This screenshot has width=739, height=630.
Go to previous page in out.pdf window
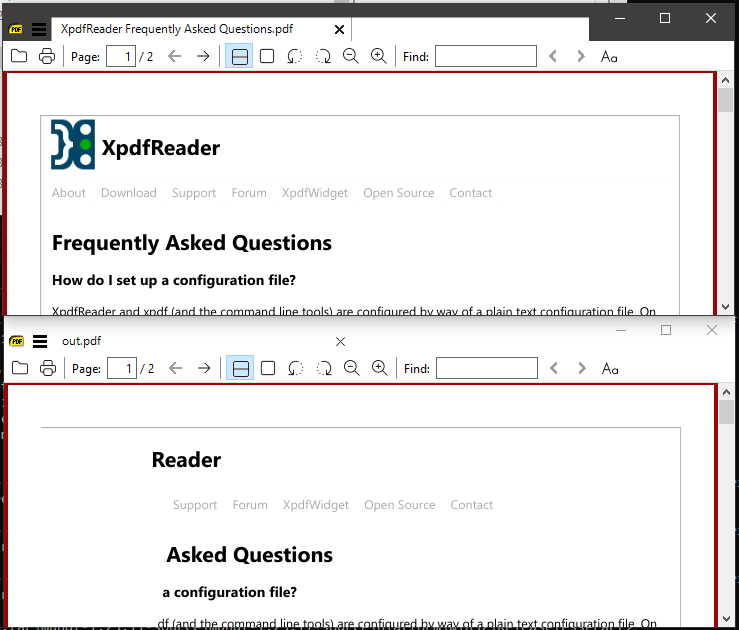(175, 368)
